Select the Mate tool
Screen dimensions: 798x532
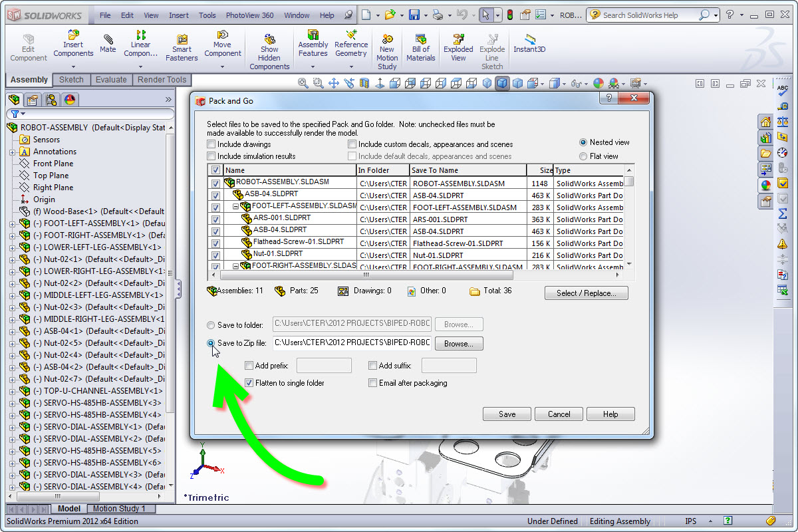108,44
